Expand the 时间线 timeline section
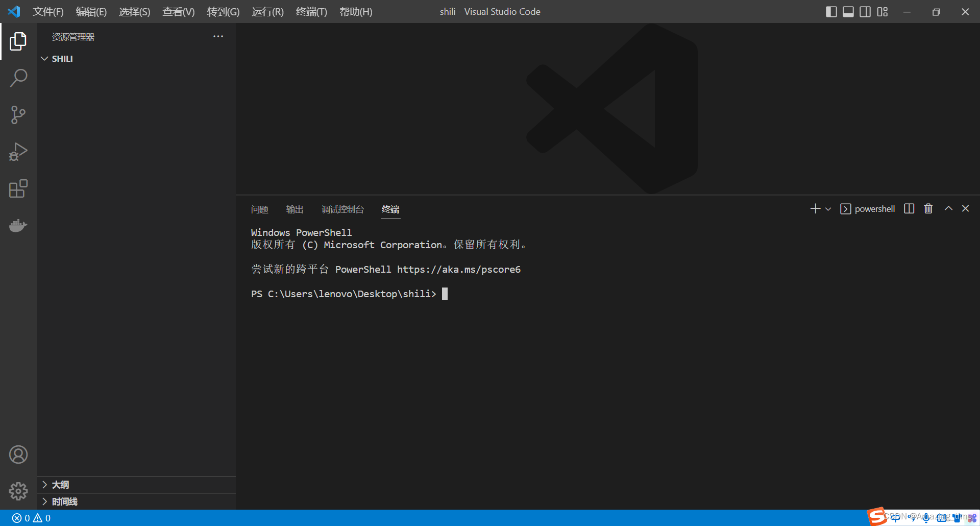This screenshot has width=980, height=526. [x=136, y=501]
